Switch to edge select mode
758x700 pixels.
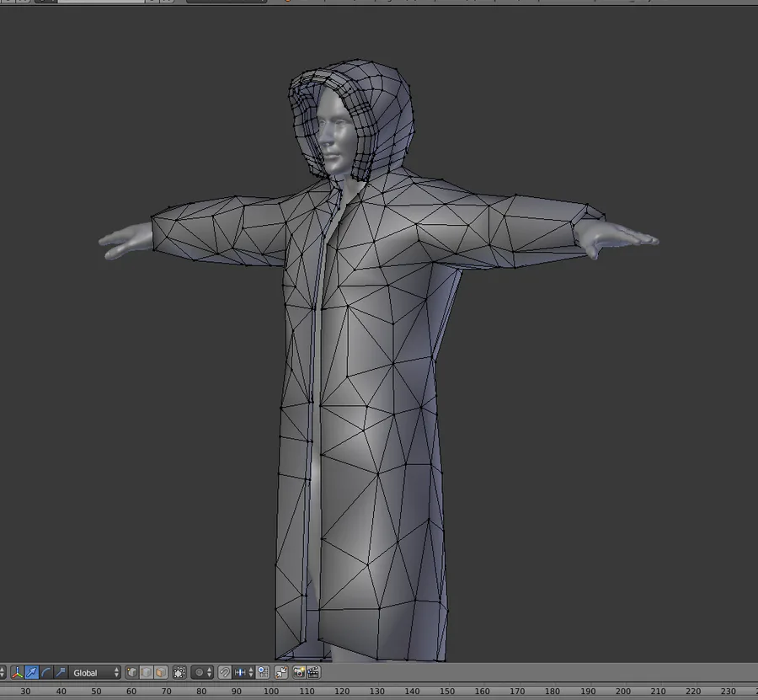pyautogui.click(x=146, y=672)
